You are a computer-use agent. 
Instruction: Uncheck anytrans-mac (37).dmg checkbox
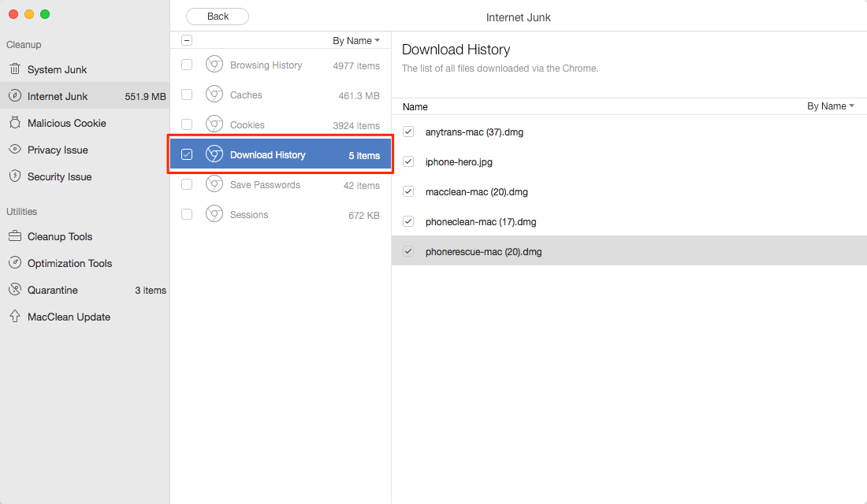(x=408, y=132)
